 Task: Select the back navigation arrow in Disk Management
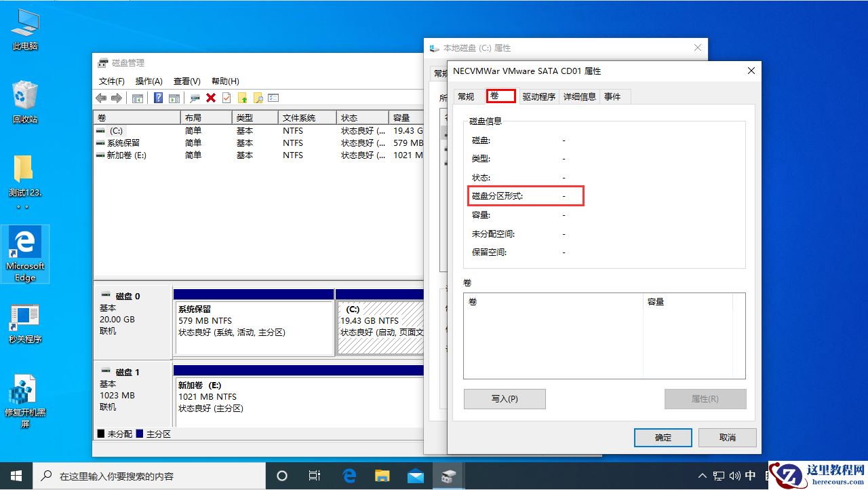[x=101, y=98]
